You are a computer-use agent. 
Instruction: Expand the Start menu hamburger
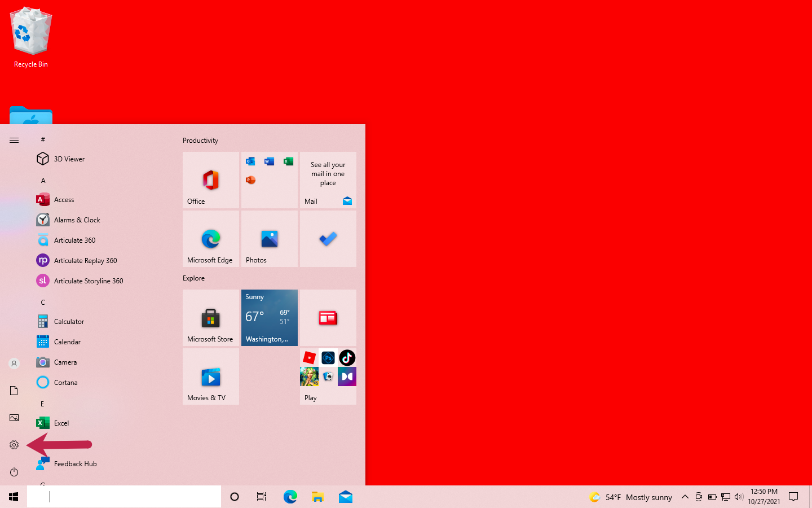click(x=14, y=140)
